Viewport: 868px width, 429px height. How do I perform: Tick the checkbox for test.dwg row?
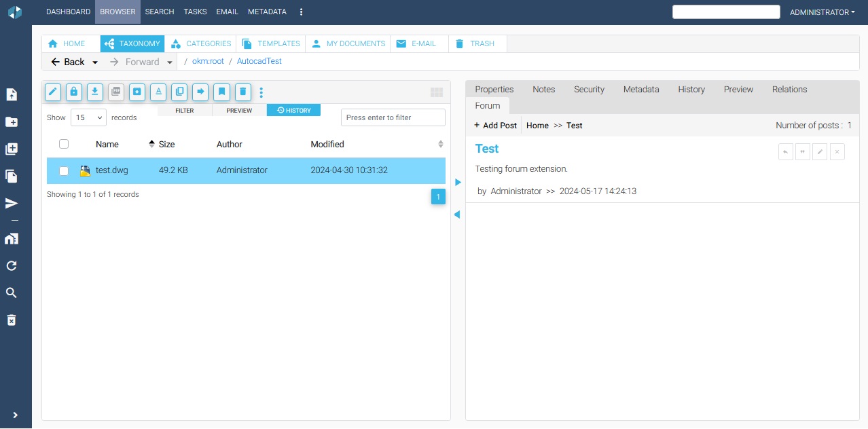pyautogui.click(x=64, y=171)
